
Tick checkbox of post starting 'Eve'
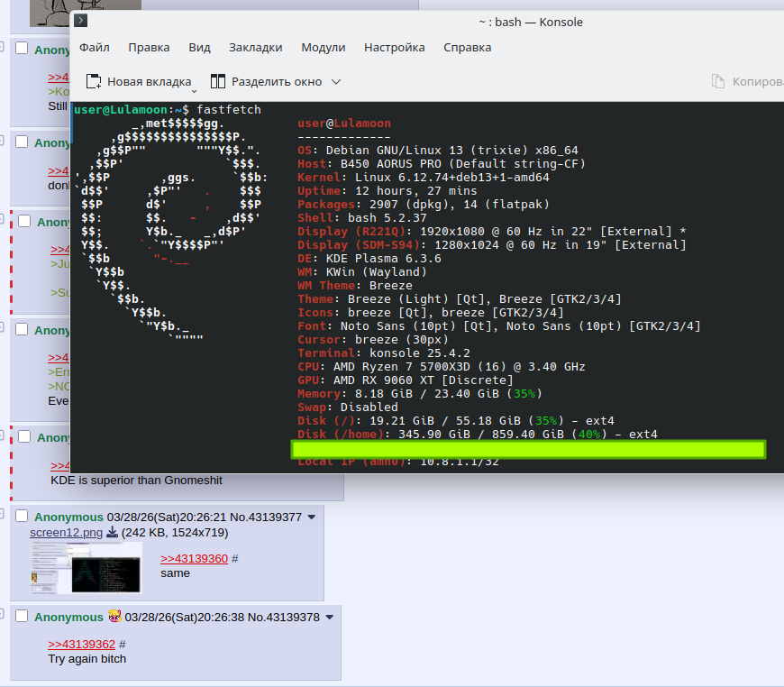click(x=22, y=329)
